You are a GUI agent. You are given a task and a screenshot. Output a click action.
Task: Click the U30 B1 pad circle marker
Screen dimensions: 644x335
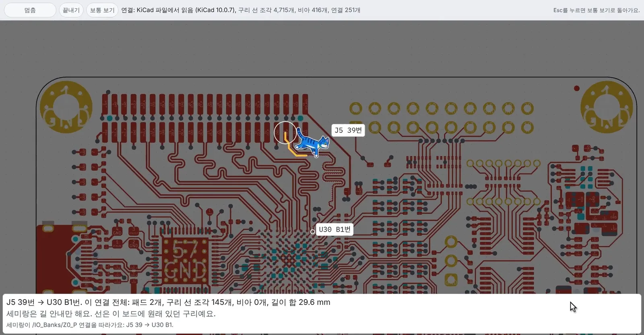[312, 232]
